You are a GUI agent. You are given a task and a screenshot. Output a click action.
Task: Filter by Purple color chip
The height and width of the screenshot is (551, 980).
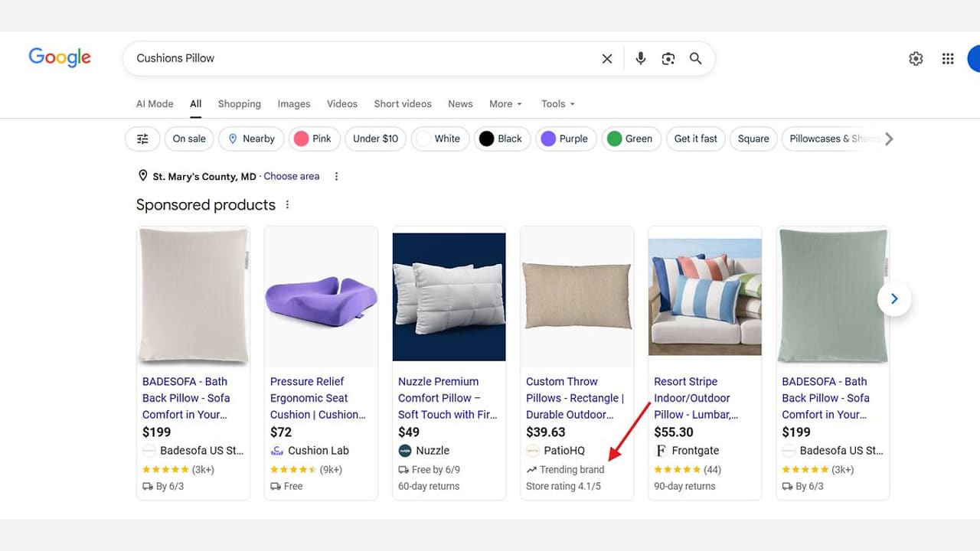(x=566, y=139)
